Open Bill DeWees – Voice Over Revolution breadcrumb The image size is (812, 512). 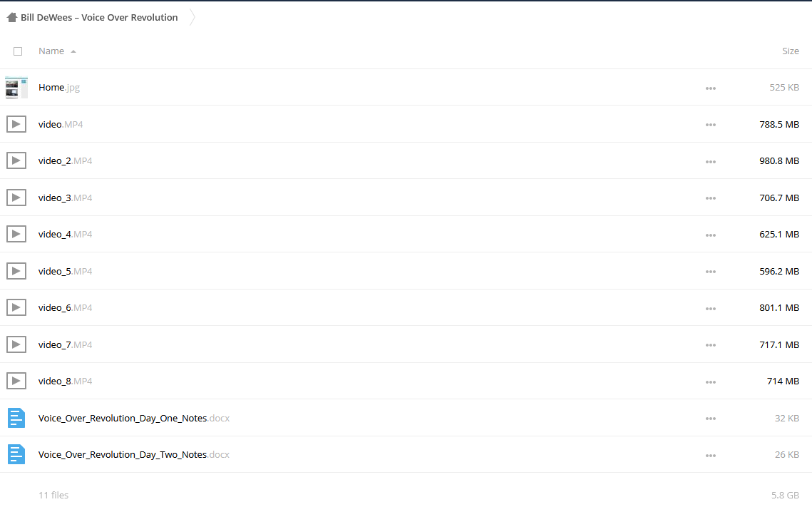click(x=99, y=18)
